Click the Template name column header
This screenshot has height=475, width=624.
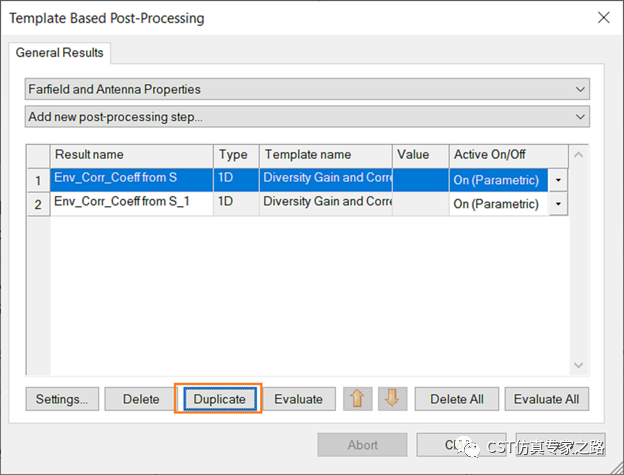coord(325,155)
